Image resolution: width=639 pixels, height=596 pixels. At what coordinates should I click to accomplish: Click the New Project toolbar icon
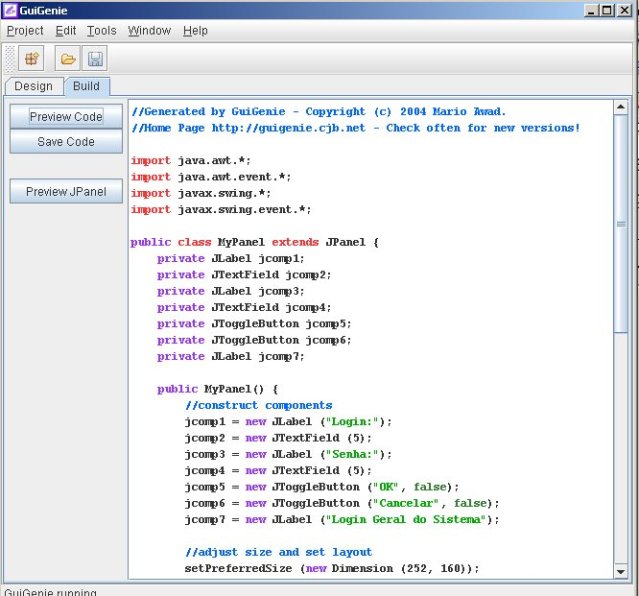31,59
